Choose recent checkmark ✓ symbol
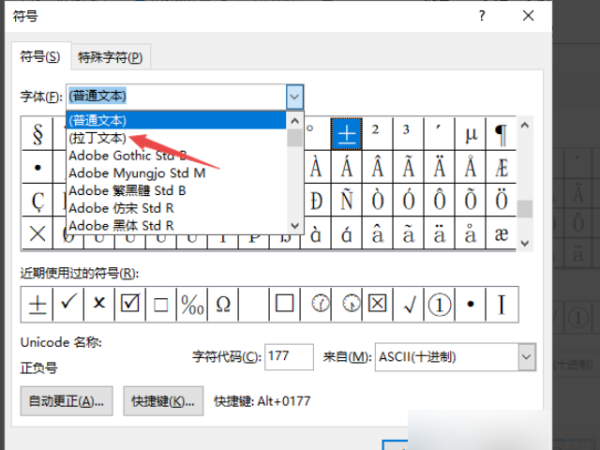This screenshot has height=450, width=600. (x=68, y=304)
